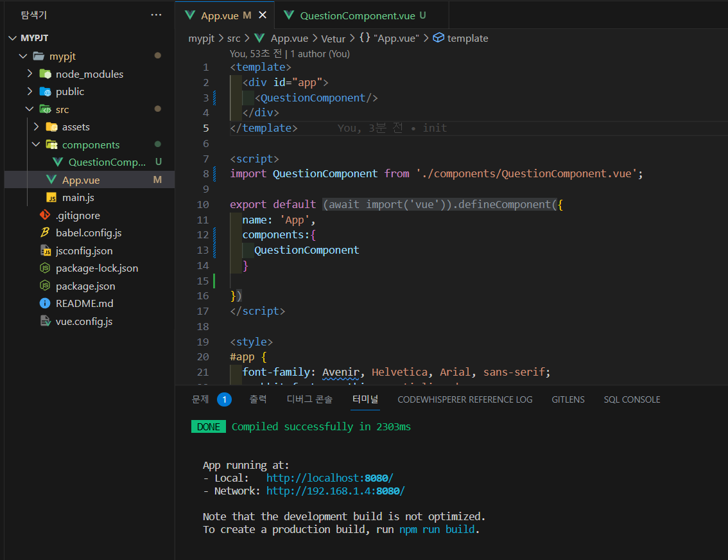This screenshot has height=560, width=728.
Task: Click the jsconfig.json file icon
Action: [45, 250]
